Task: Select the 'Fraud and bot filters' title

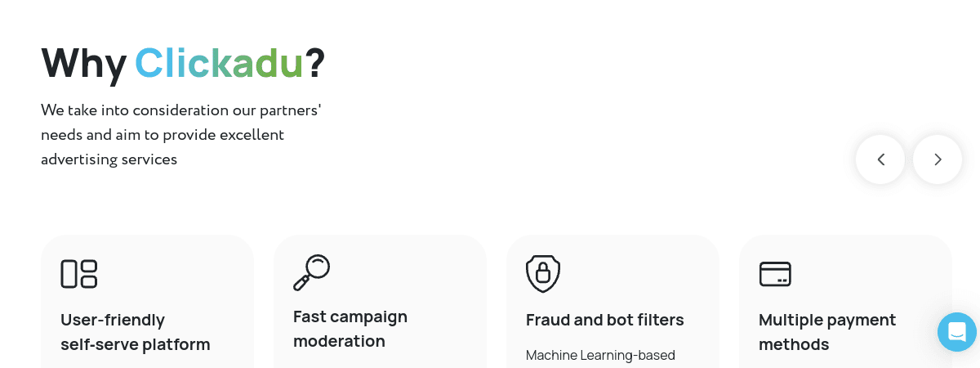Action: pyautogui.click(x=605, y=320)
